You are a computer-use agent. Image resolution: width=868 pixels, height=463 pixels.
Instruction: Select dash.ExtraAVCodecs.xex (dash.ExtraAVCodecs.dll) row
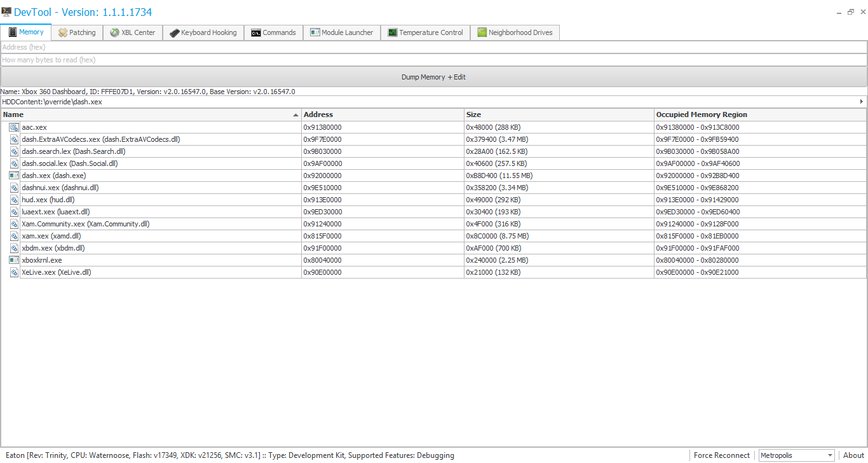click(x=101, y=139)
